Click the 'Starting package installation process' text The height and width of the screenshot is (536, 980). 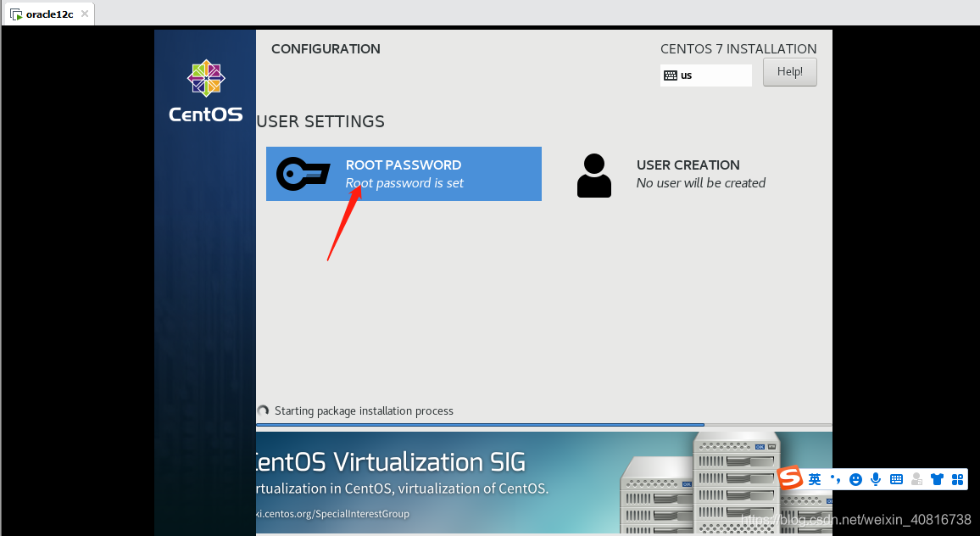click(x=364, y=411)
